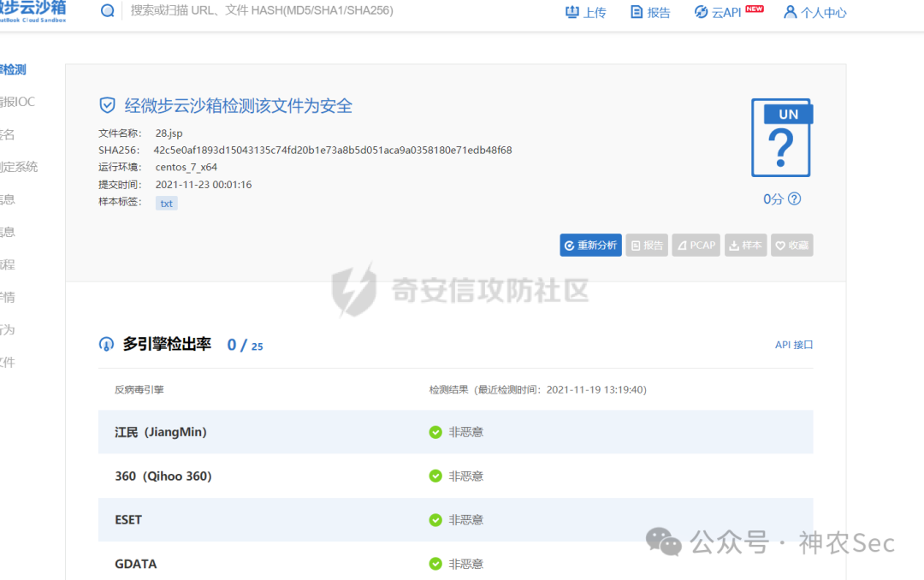Click the 报告 button in the action row
The height and width of the screenshot is (580, 924).
(647, 245)
